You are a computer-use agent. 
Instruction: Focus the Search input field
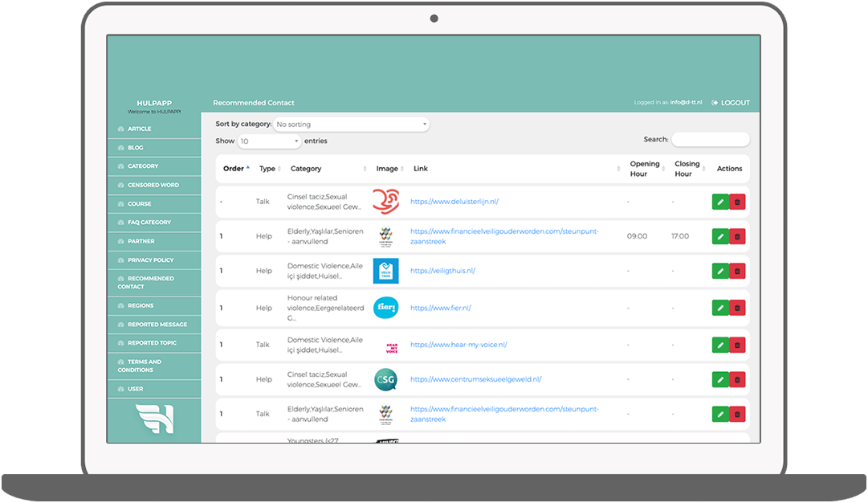tap(711, 140)
